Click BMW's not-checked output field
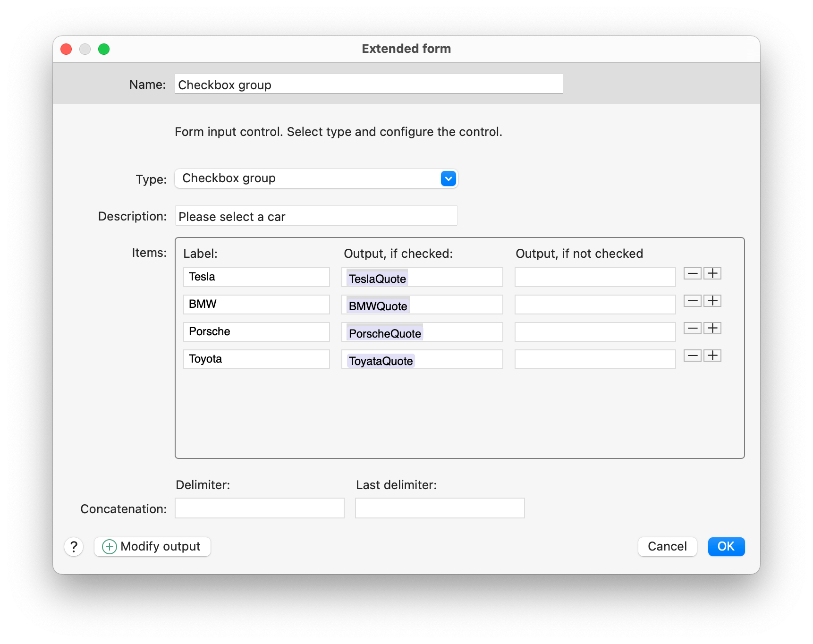The image size is (813, 644). [x=595, y=305]
